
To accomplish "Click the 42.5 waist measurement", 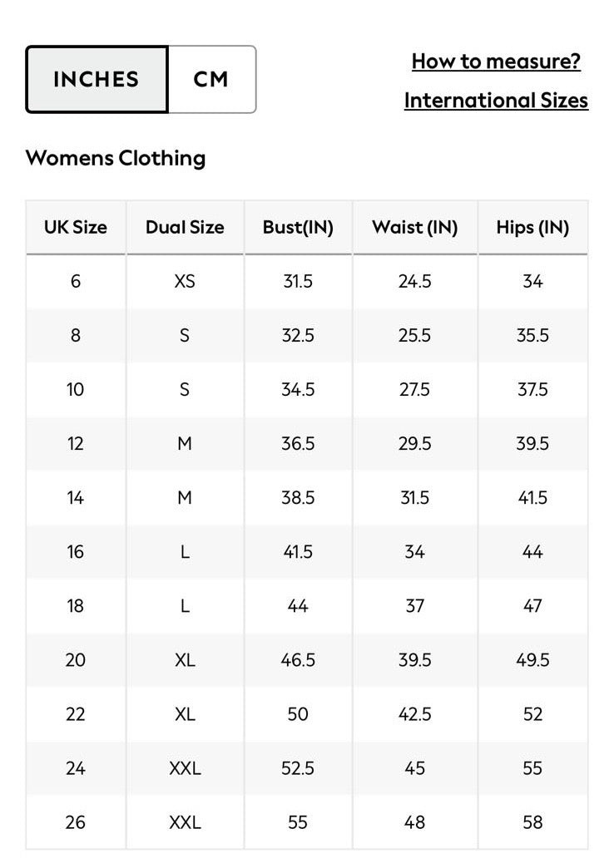I will [x=414, y=714].
